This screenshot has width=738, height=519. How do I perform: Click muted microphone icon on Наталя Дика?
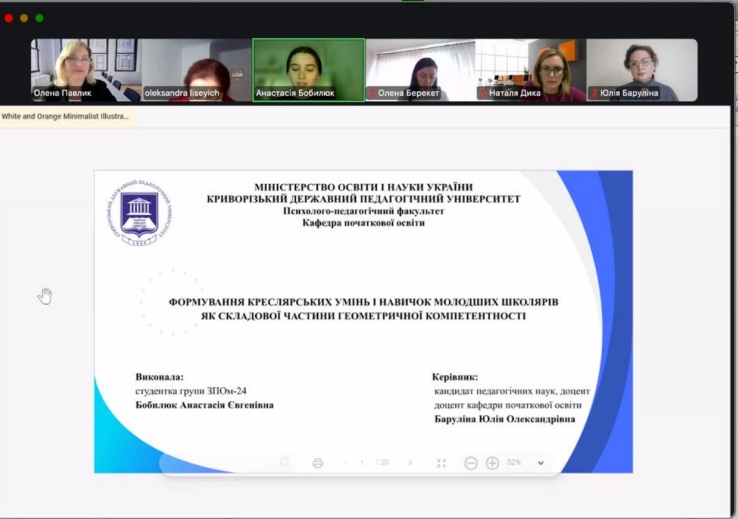483,93
